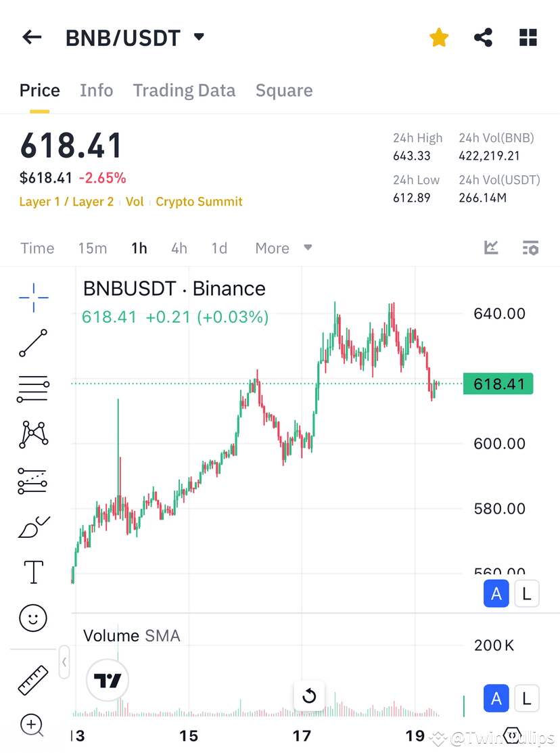Open the BNB/USDT pair selector dropdown
The height and width of the screenshot is (753, 560).
pyautogui.click(x=198, y=37)
